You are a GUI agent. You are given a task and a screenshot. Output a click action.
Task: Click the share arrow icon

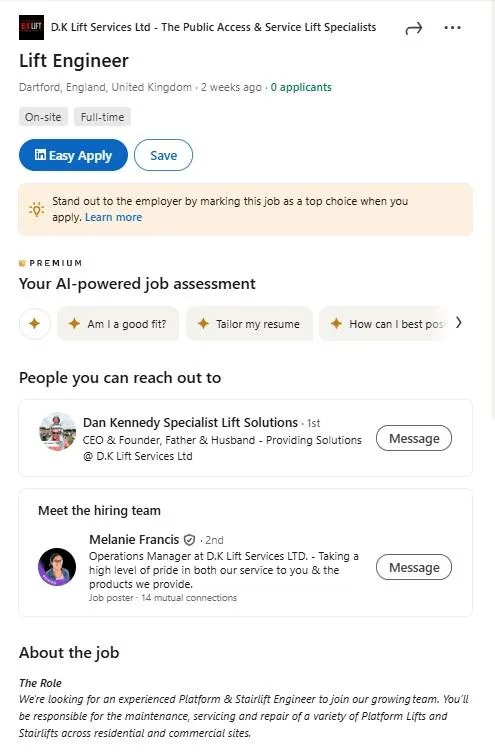tap(414, 28)
